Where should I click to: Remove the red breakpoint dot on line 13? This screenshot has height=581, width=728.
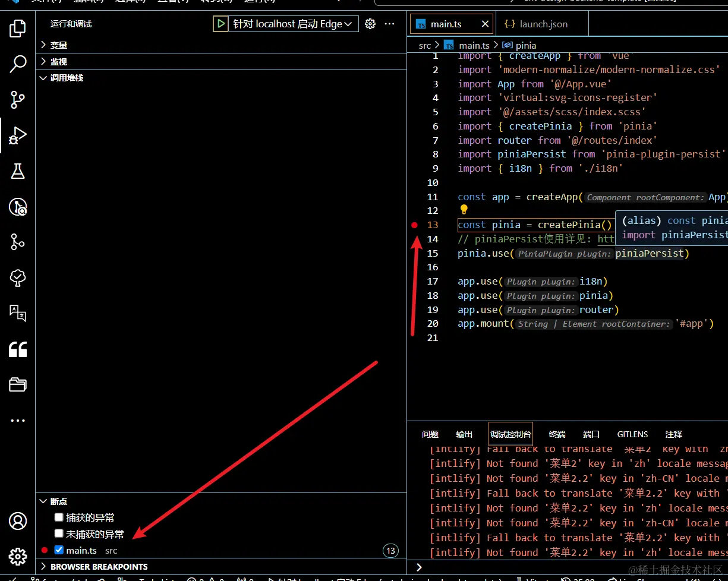tap(415, 225)
